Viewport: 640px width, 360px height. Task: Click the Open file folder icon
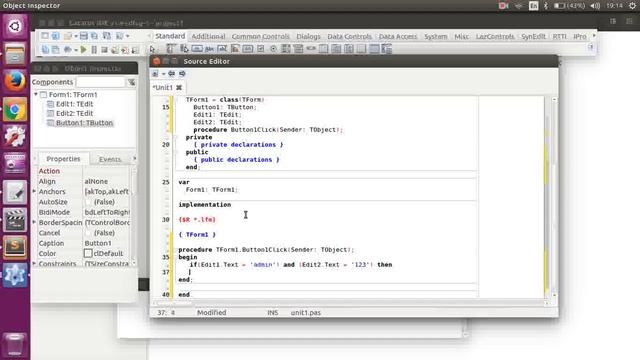(x=67, y=36)
